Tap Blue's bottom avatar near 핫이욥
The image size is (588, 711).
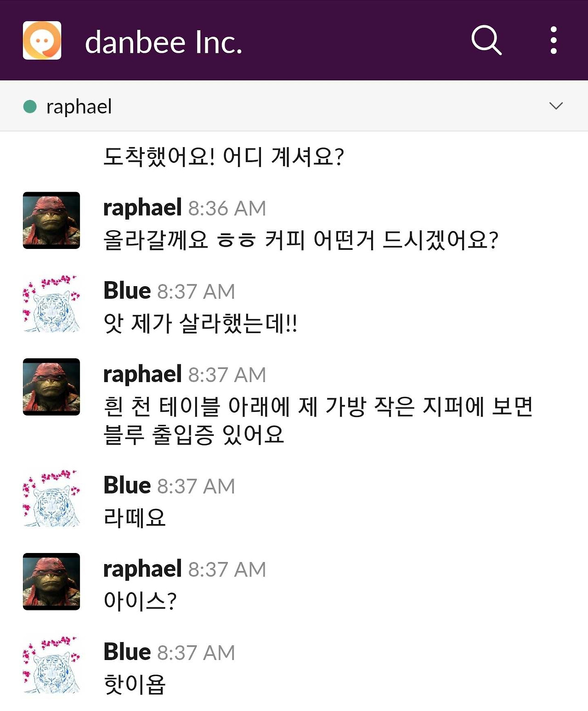[51, 666]
